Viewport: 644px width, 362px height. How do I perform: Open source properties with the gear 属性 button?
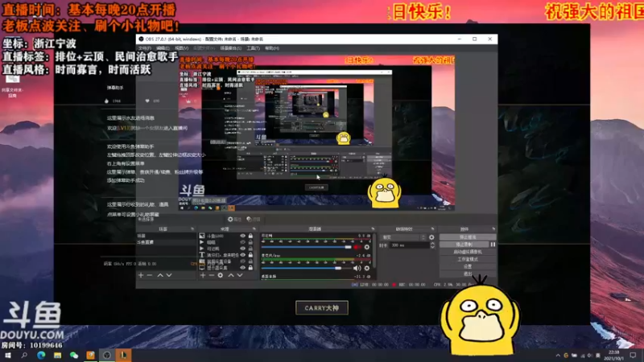(x=234, y=219)
